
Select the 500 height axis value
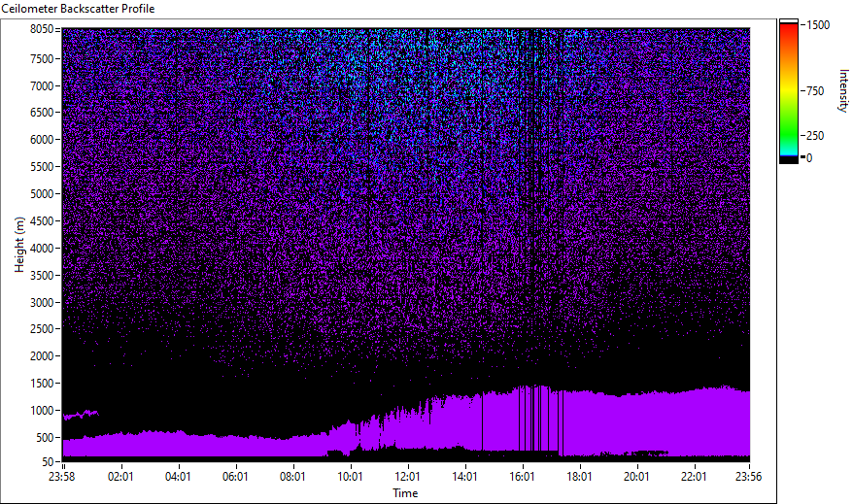tap(45, 438)
